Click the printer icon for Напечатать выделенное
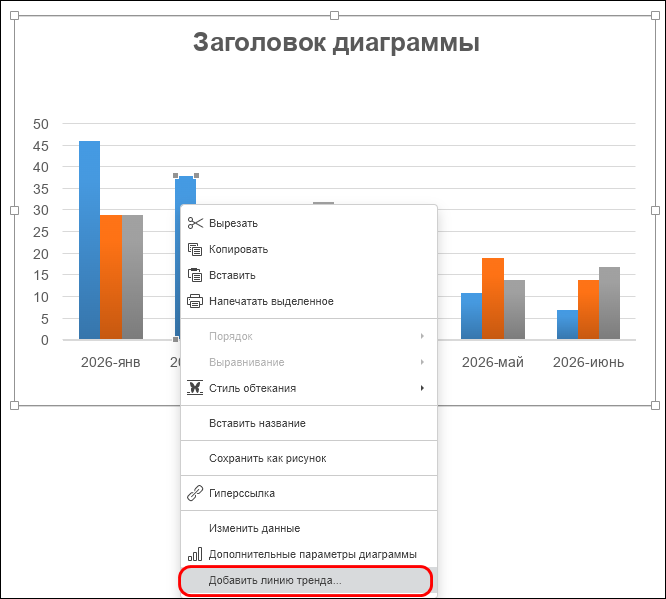Viewport: 666px width, 599px height. click(195, 301)
